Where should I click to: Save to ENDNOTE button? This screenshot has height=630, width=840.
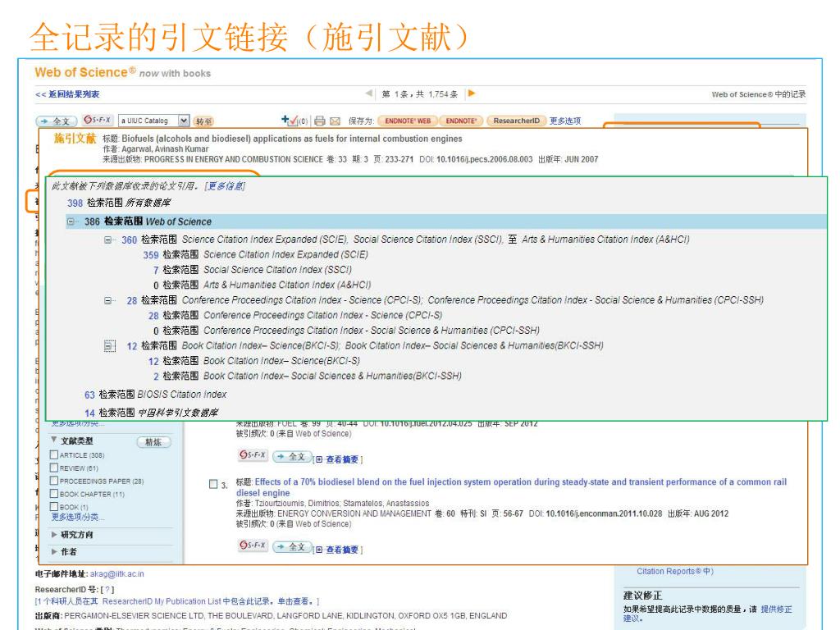[x=461, y=121]
